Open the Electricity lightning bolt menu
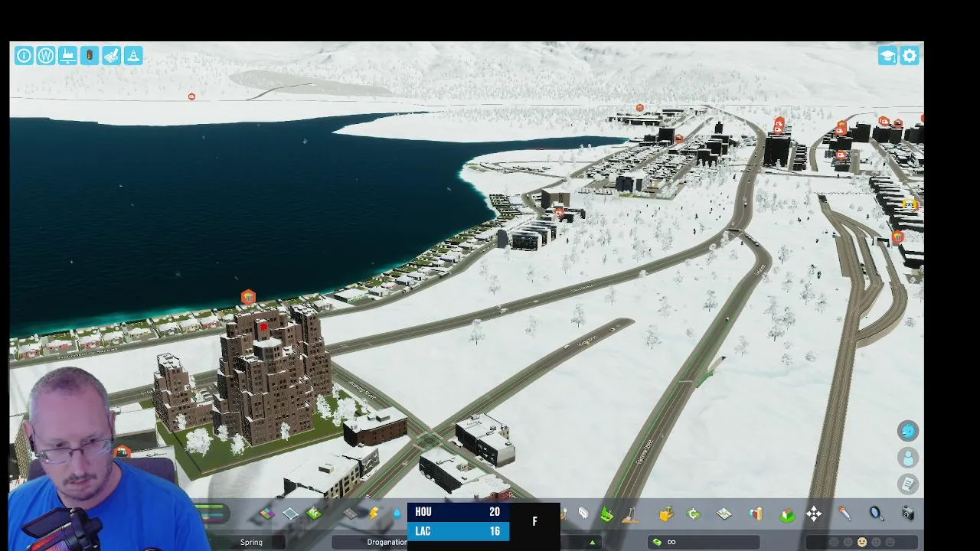Image resolution: width=980 pixels, height=551 pixels. coord(374,514)
